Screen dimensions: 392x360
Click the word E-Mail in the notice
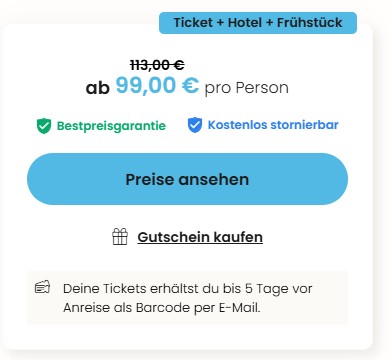[240, 308]
